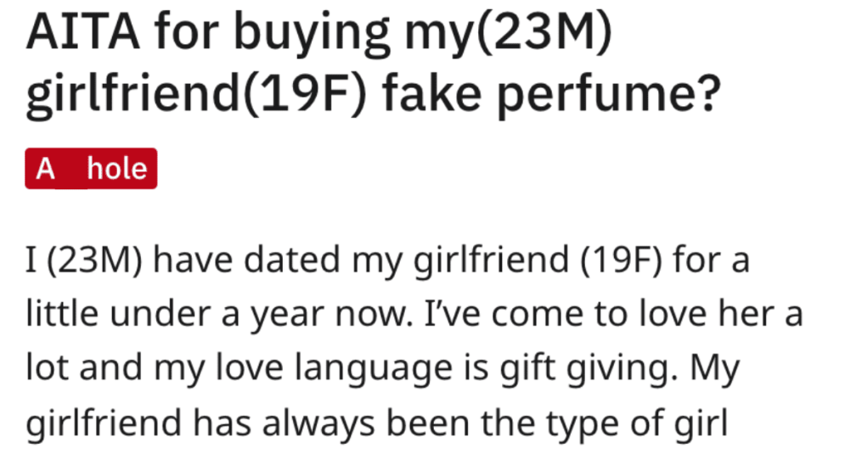This screenshot has height=454, width=868.
Task: Click the word fake in the title
Action: (x=431, y=92)
